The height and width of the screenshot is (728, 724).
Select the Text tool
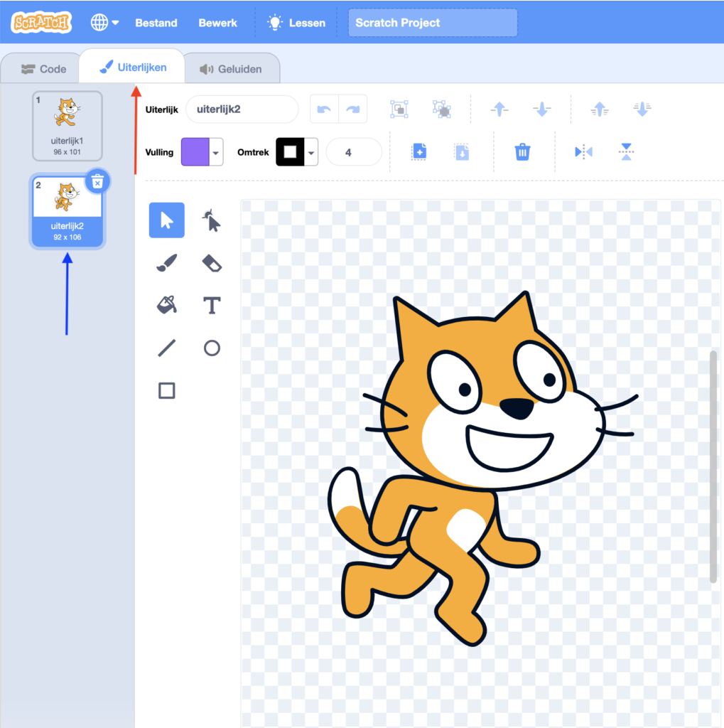click(212, 306)
